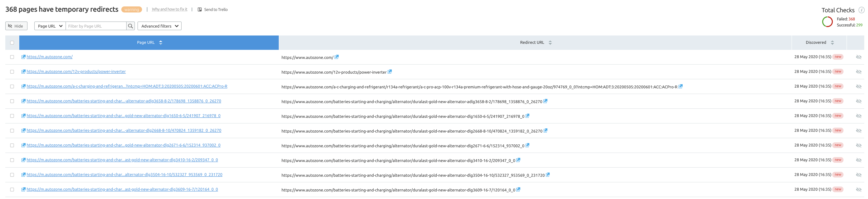Open external icon left of adlg3658-8-2 page URL

coord(24,101)
